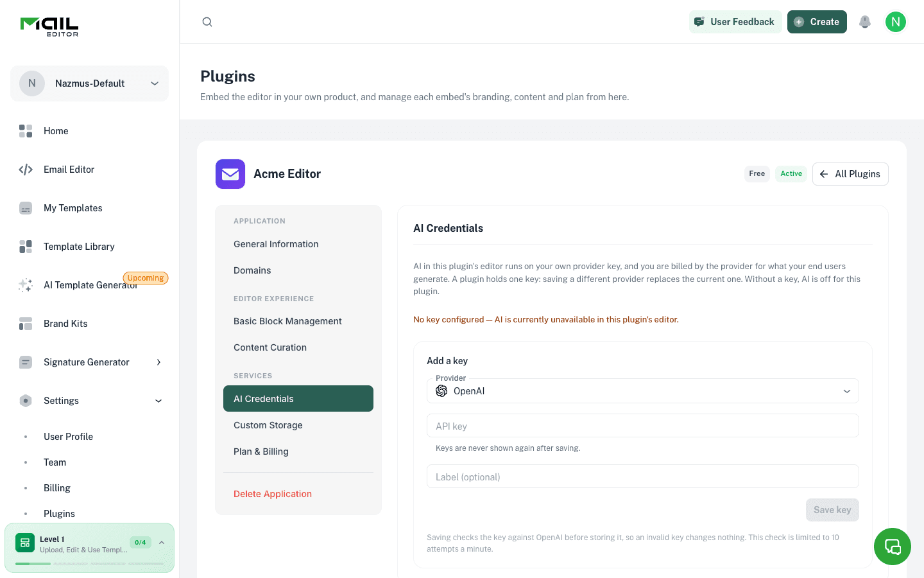Open Basic Block Management

[298, 321]
